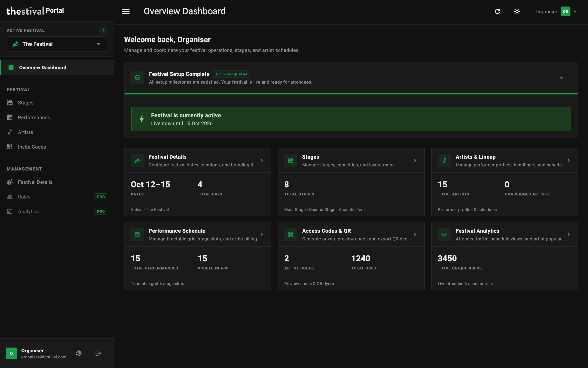Expand the Festival Setup Complete chevron

coord(561,78)
